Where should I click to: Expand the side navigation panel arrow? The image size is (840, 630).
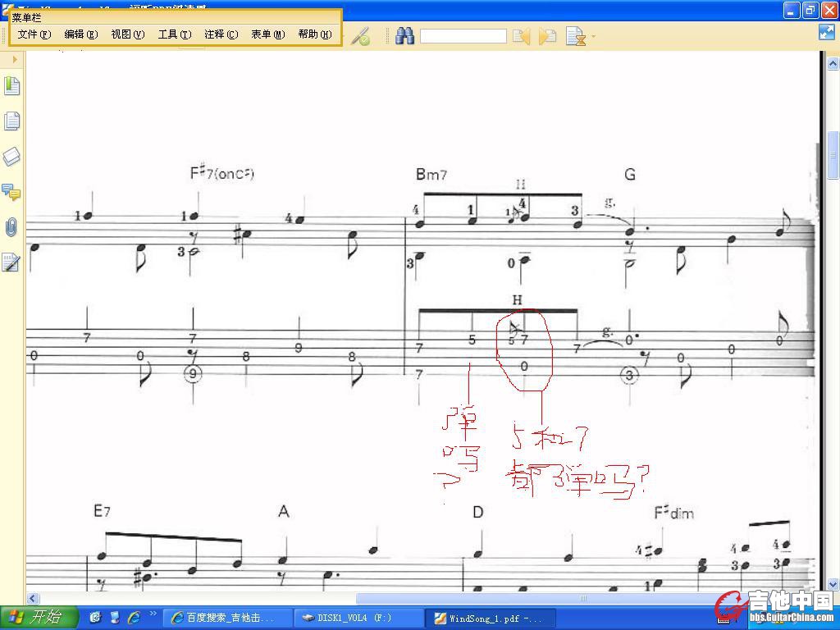(x=15, y=59)
